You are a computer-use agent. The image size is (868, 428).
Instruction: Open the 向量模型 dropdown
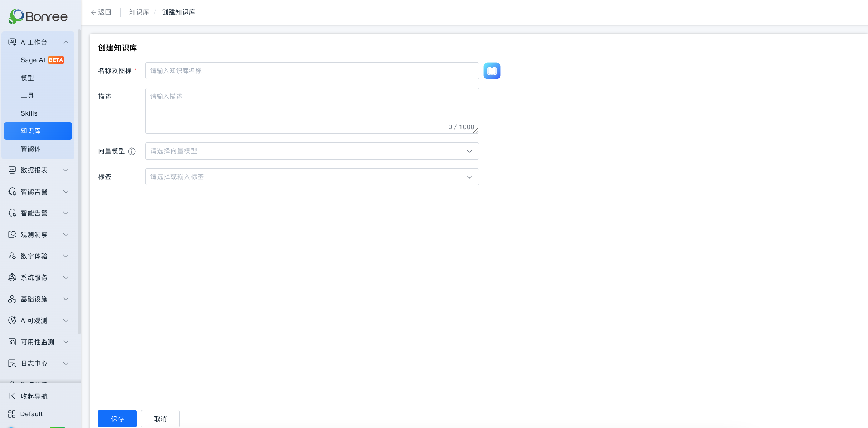(x=312, y=151)
